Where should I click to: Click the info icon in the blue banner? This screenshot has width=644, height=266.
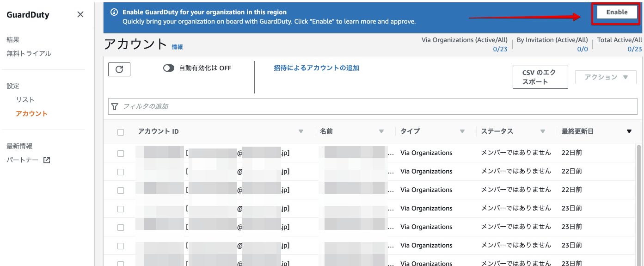point(114,12)
